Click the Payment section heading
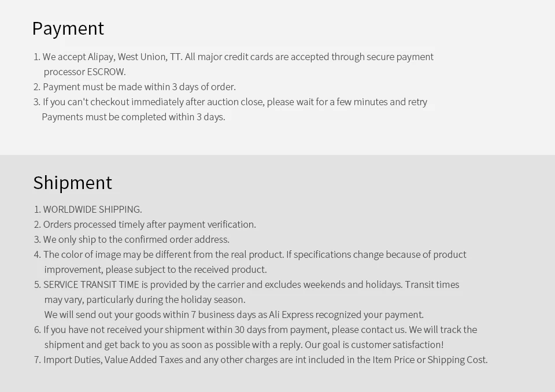This screenshot has width=555, height=392. point(68,28)
